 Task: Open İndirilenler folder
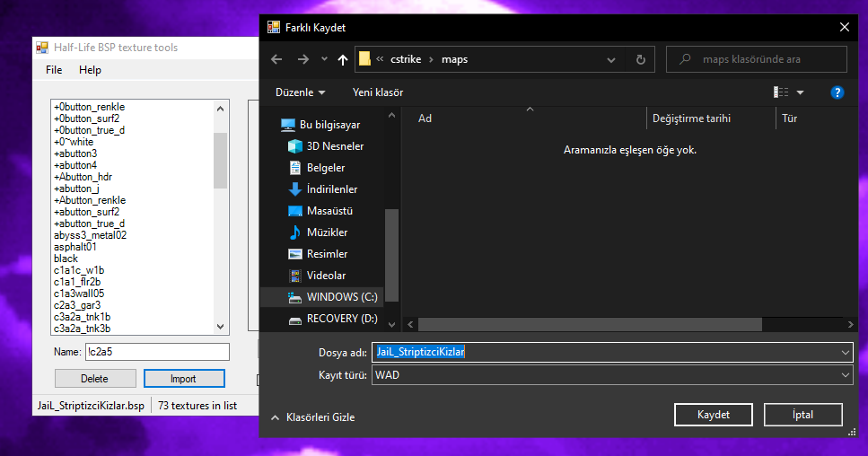tap(323, 189)
